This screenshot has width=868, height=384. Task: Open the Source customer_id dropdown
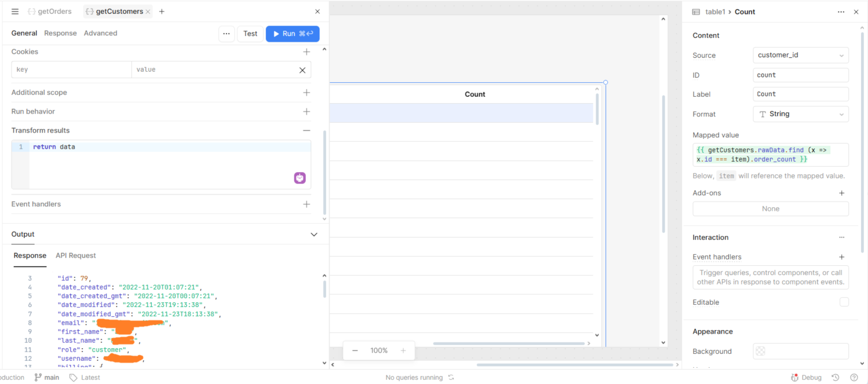800,55
